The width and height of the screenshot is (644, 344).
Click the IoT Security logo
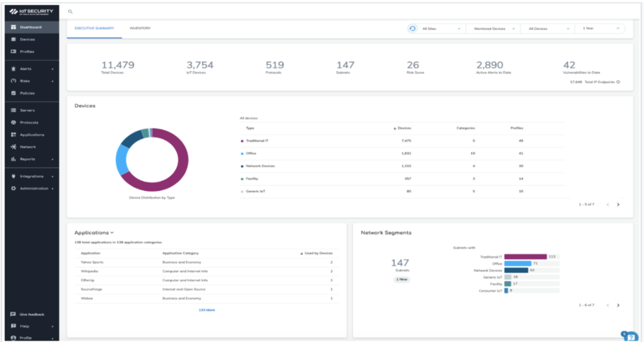(31, 12)
